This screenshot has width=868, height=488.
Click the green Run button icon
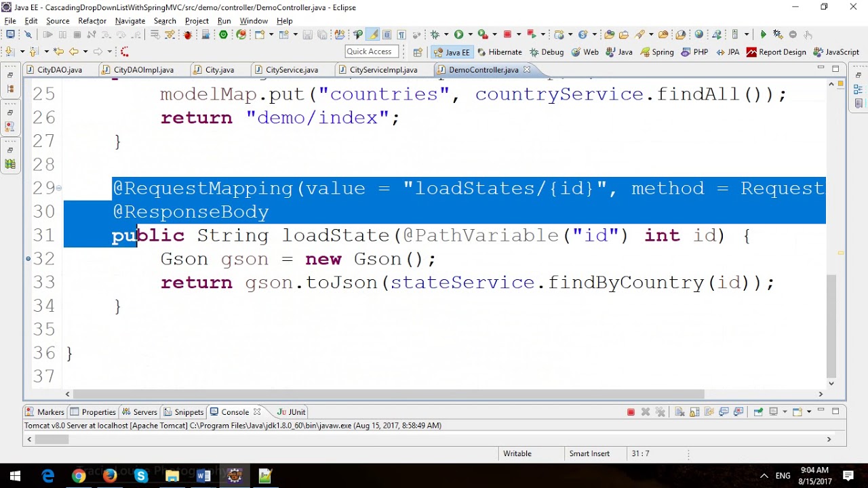(x=459, y=35)
